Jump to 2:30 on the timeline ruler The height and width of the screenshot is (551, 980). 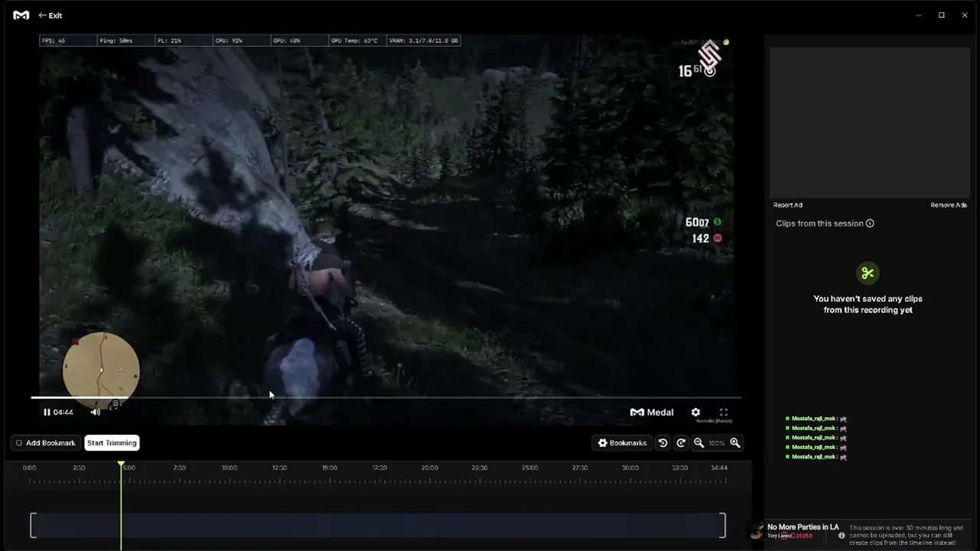click(79, 468)
